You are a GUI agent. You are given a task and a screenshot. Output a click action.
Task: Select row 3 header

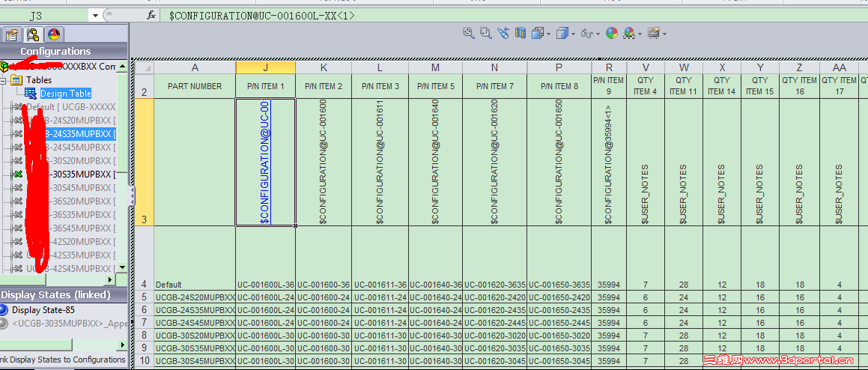point(145,163)
